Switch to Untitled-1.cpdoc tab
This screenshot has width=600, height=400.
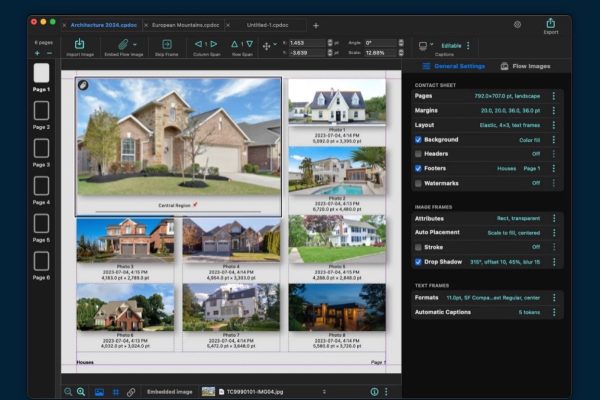[267, 25]
